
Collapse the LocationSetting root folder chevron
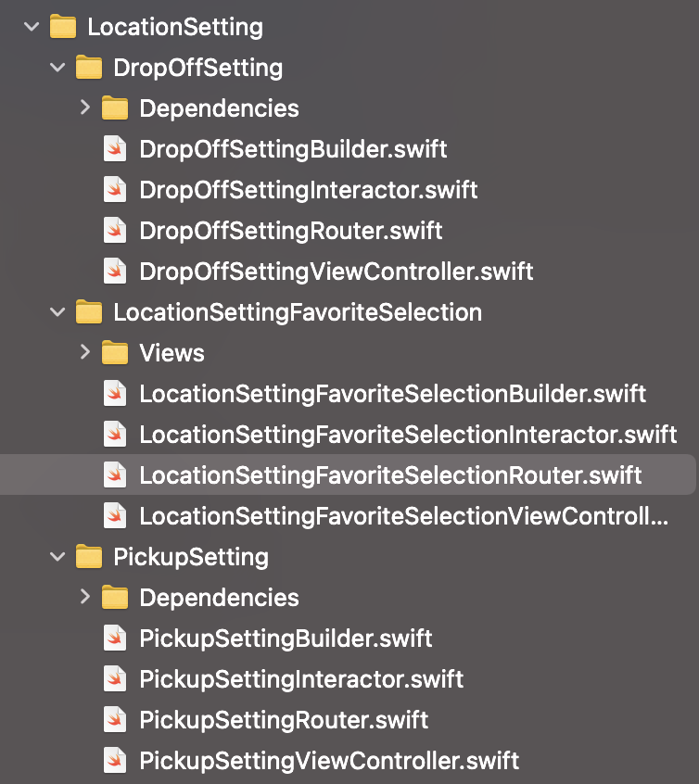tap(32, 27)
